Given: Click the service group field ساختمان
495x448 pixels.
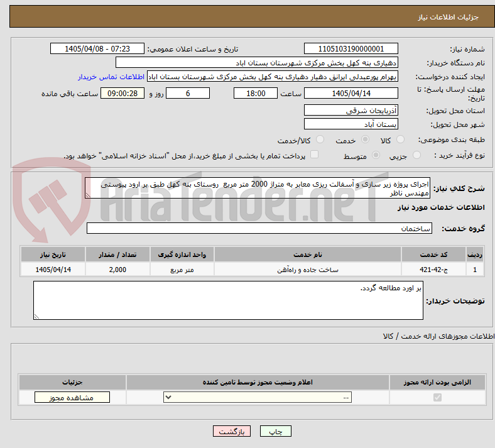Looking at the screenshot, I should 259,228.
